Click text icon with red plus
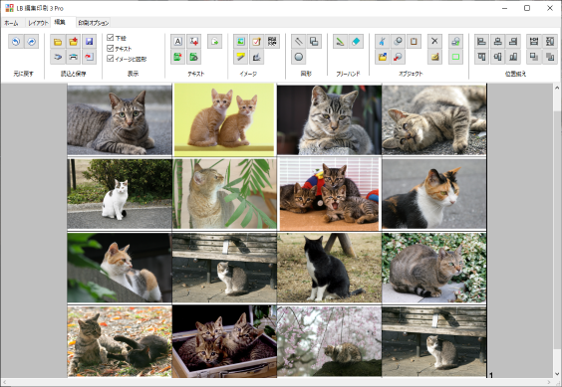 pos(194,42)
